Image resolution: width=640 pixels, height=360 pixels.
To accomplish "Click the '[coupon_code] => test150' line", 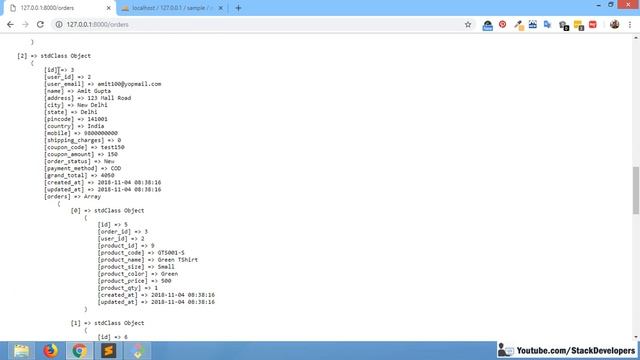I will pos(84,147).
